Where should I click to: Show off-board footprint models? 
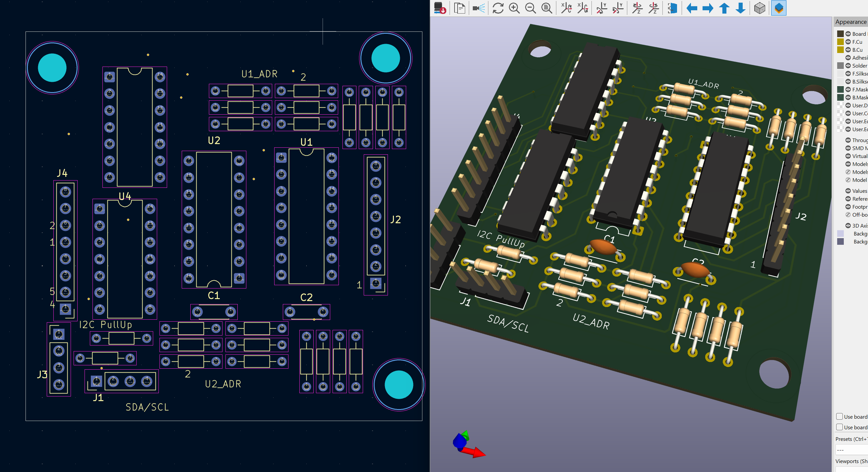pyautogui.click(x=848, y=215)
